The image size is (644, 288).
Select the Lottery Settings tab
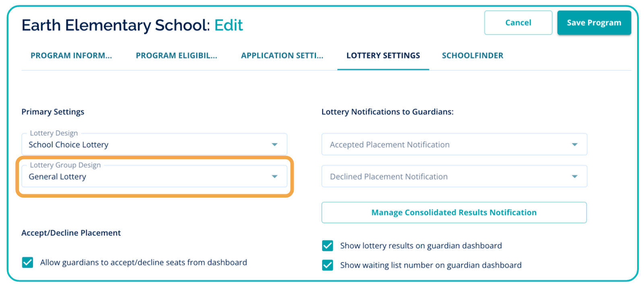383,56
